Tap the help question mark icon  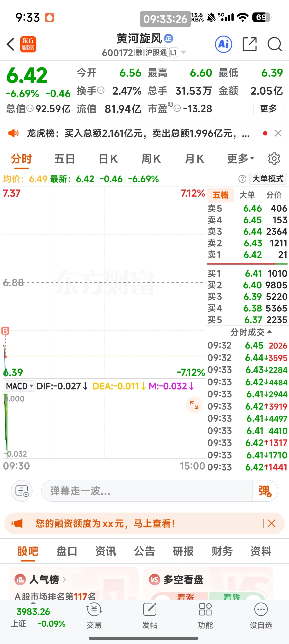point(242,179)
